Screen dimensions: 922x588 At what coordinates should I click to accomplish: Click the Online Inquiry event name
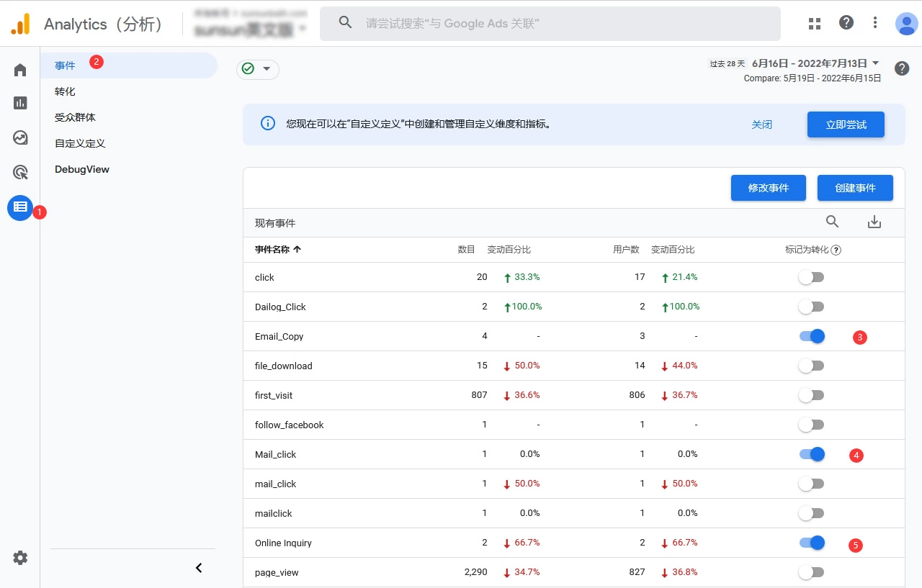283,543
